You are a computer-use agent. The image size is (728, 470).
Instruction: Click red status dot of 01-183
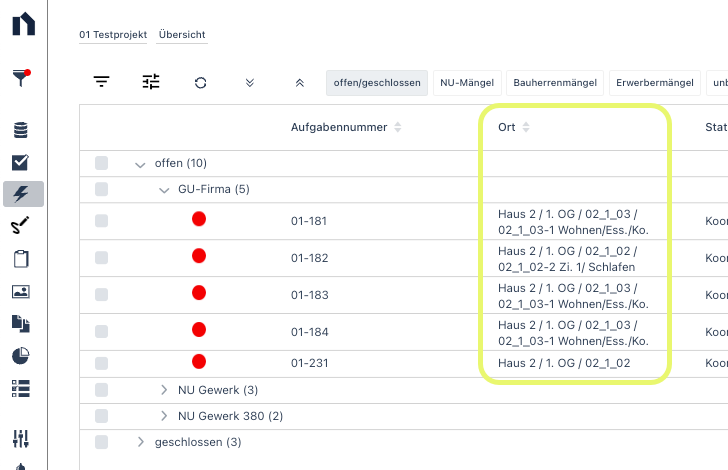pyautogui.click(x=199, y=293)
